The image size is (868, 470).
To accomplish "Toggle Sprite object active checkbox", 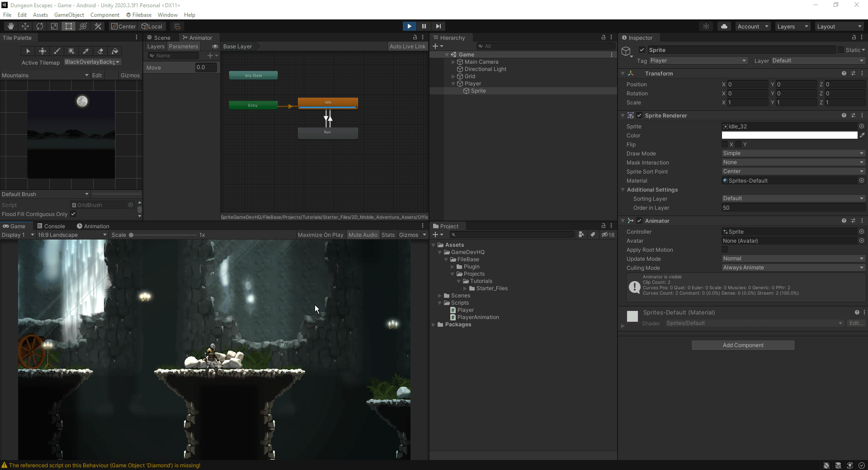I will [642, 50].
